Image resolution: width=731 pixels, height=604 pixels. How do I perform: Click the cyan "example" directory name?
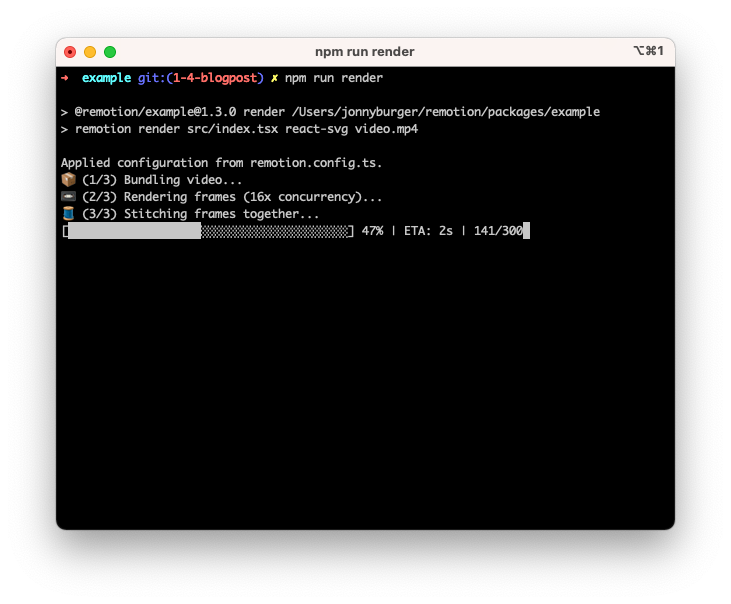tap(106, 78)
